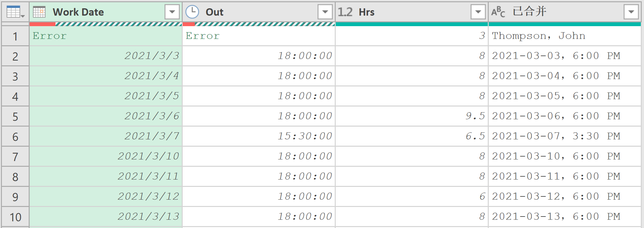The width and height of the screenshot is (644, 228).
Task: Click the Hrs column quality bar
Action: [412, 24]
